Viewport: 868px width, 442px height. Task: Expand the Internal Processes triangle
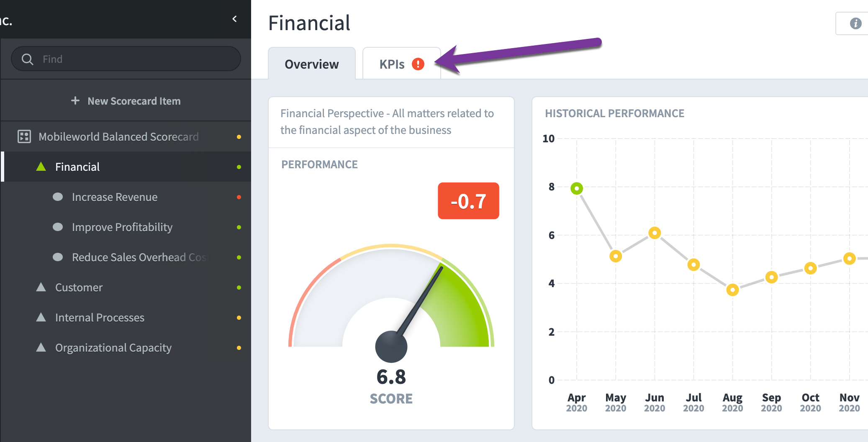click(41, 317)
